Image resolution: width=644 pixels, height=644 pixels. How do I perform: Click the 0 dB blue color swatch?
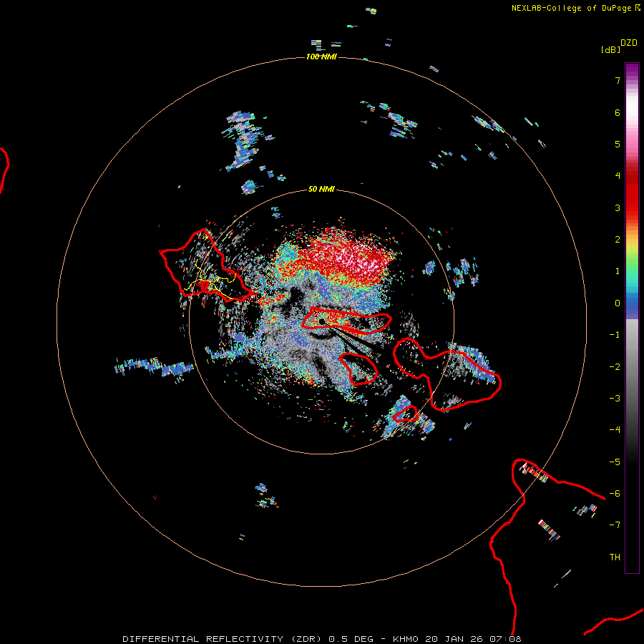(x=632, y=303)
